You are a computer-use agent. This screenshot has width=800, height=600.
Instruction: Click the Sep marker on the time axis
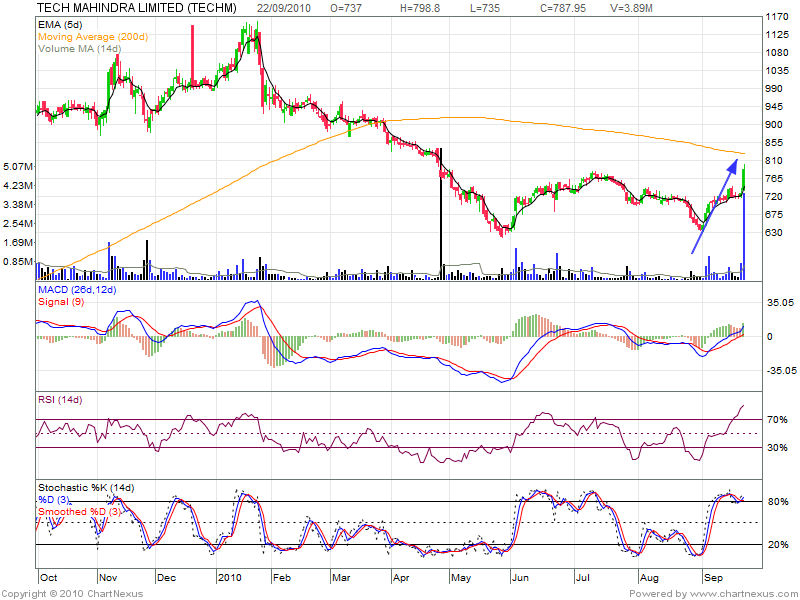(712, 577)
